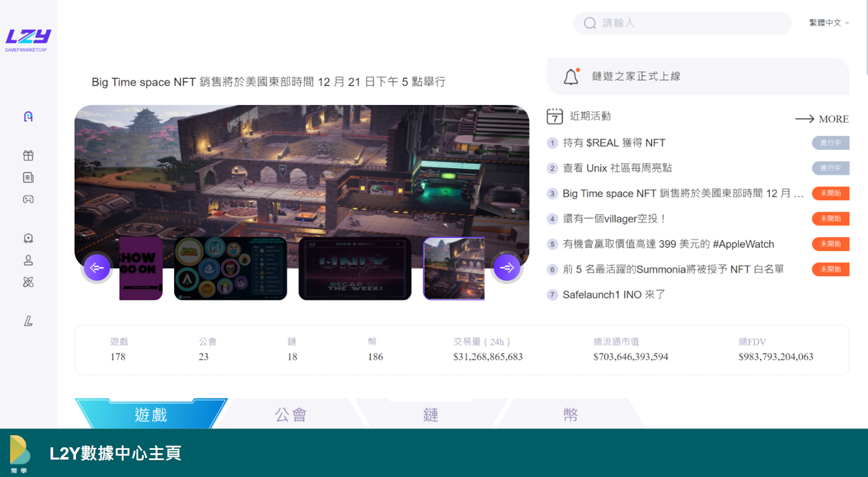Open the 繁體中文 language dropdown
The width and height of the screenshot is (868, 477).
click(x=829, y=23)
